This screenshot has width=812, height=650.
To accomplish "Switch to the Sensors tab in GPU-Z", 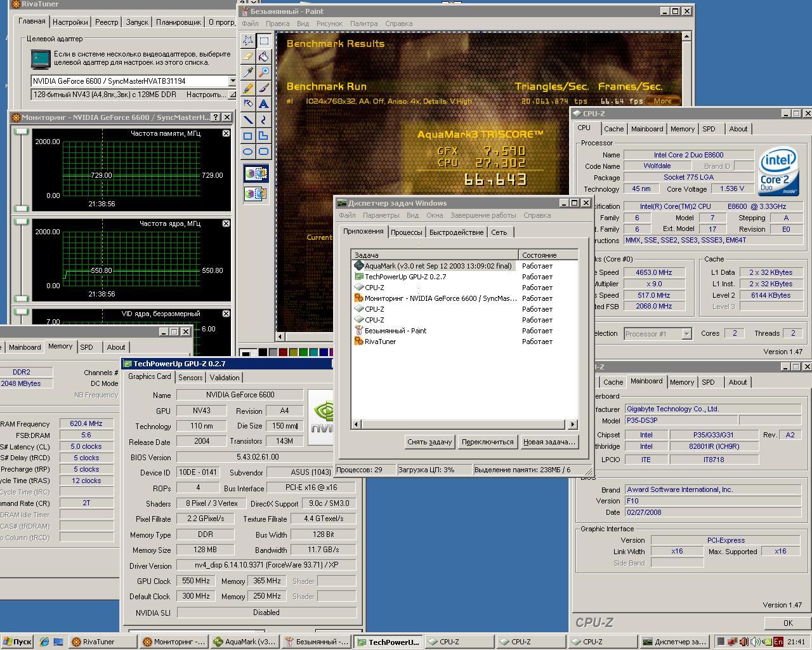I will (x=190, y=377).
